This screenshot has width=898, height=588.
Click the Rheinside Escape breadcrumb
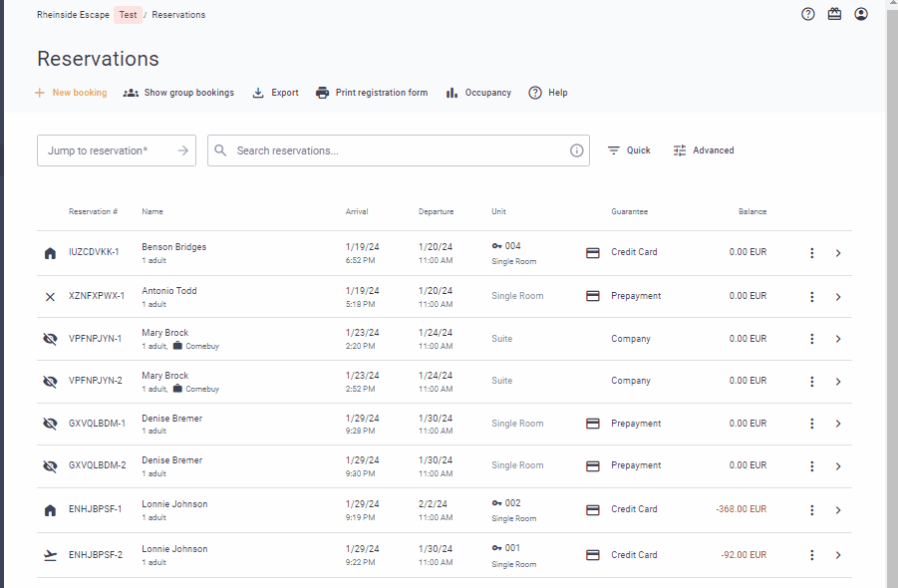[73, 15]
